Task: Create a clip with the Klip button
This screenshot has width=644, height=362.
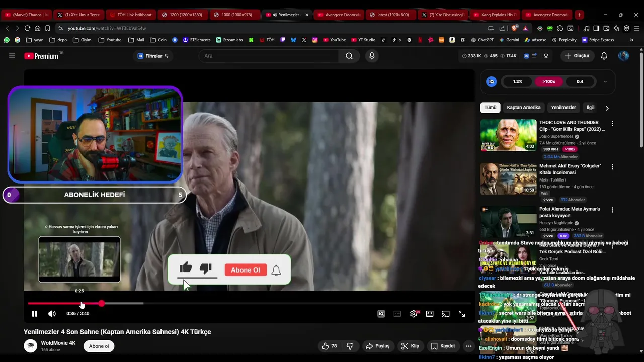Action: (410, 346)
